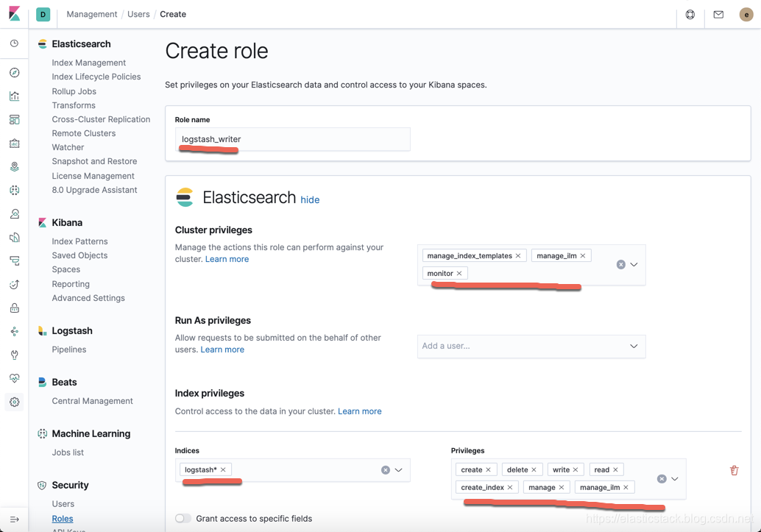Open Learn more under Run As privileges
Screen dimensions: 761x532
click(222, 350)
